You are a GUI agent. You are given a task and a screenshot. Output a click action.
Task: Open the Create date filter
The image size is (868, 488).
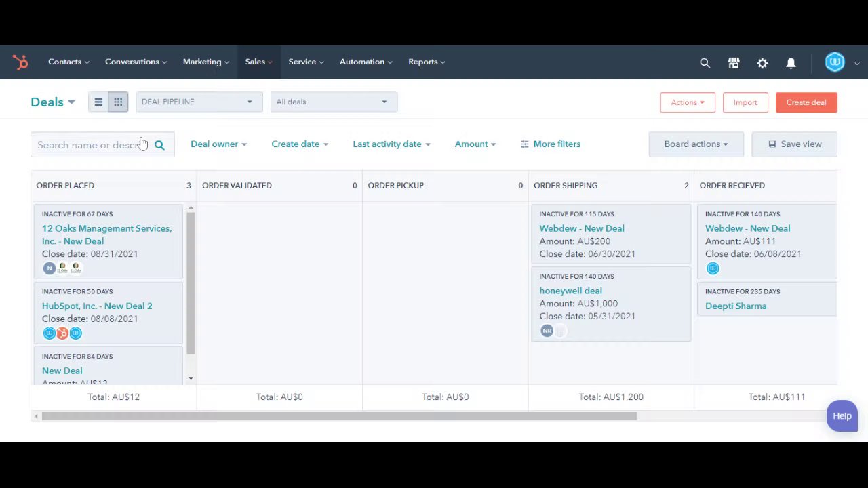click(x=300, y=144)
